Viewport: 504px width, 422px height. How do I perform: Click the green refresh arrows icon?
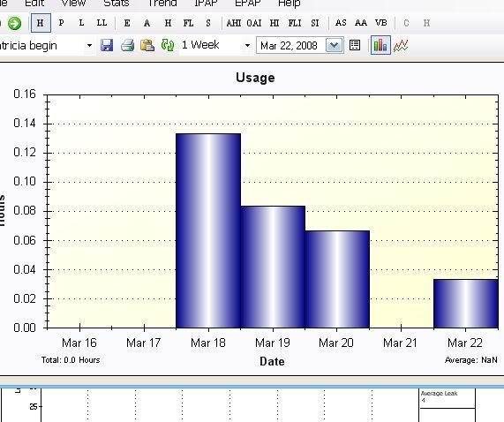coord(168,45)
